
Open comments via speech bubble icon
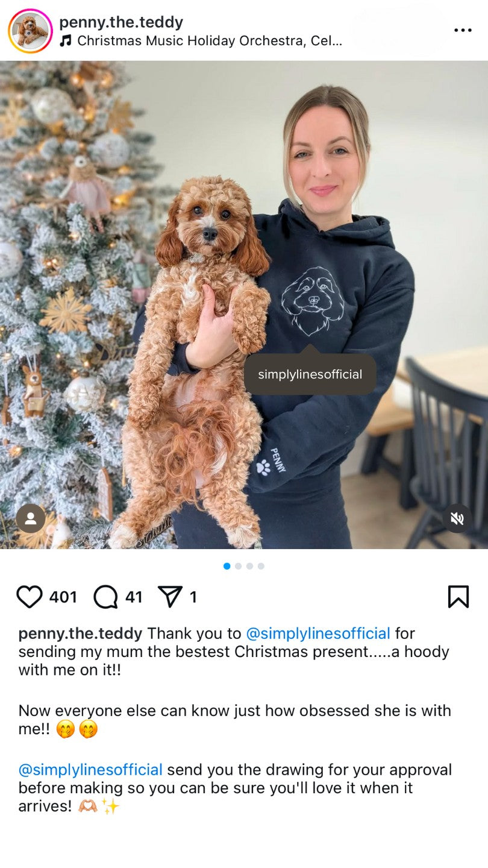(x=105, y=597)
